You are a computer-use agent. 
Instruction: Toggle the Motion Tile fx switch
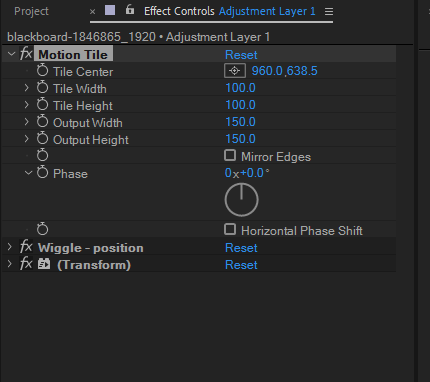[x=26, y=54]
